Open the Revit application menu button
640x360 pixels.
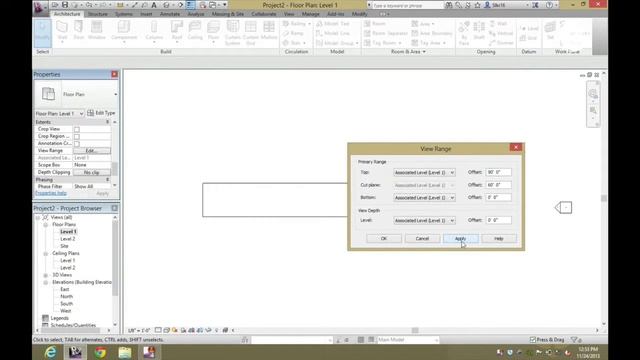coord(40,8)
